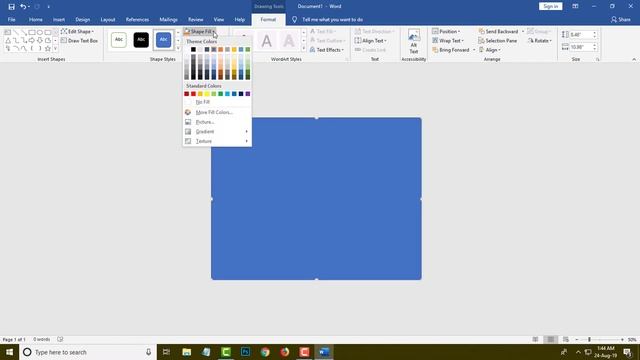Open the Position dropdown

coord(446,31)
